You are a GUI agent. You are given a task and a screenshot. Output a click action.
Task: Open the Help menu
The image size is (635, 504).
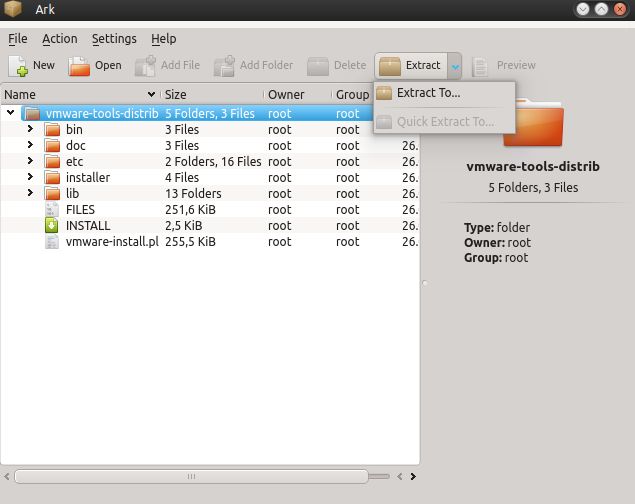tap(163, 39)
